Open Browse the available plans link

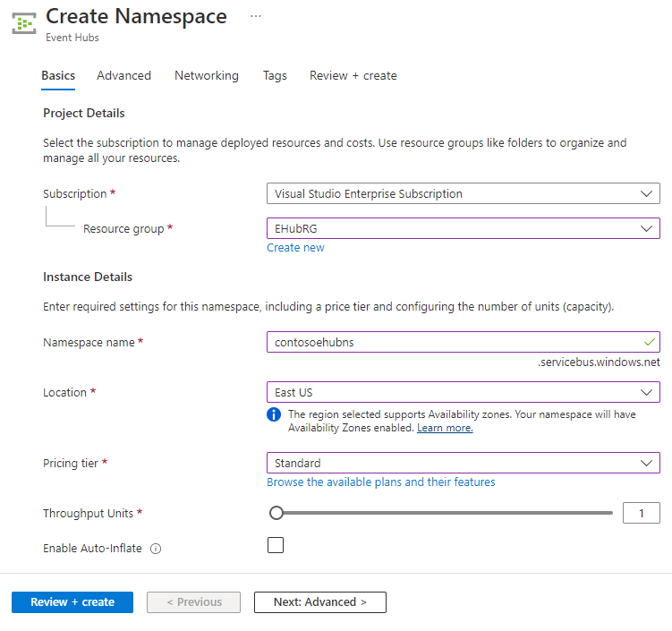pos(380,482)
